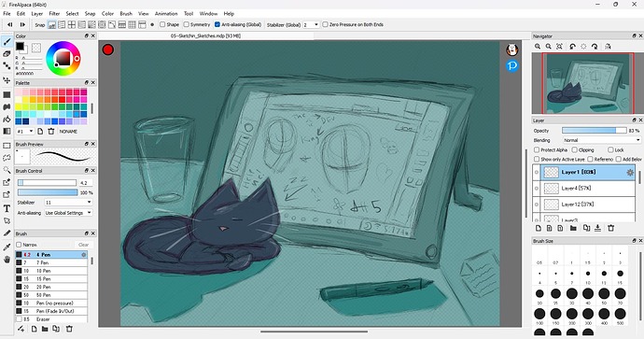Open the Blending mode Normal dropdown

[x=602, y=140]
